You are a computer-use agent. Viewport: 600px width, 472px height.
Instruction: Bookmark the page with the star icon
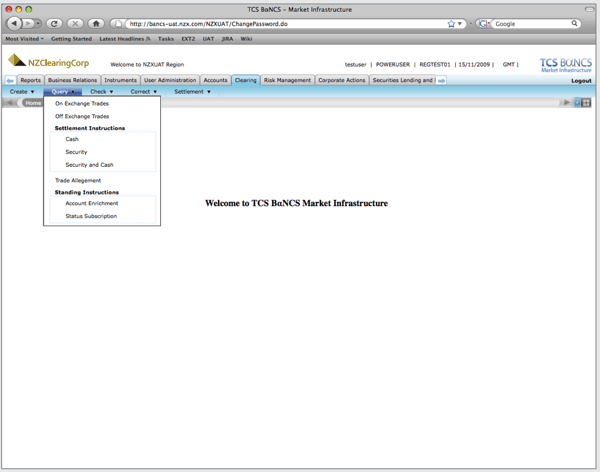451,24
